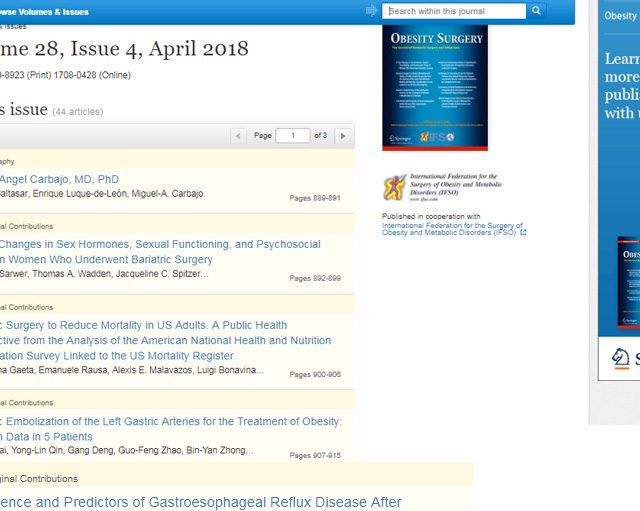Click the magnifier search button

[x=537, y=12]
